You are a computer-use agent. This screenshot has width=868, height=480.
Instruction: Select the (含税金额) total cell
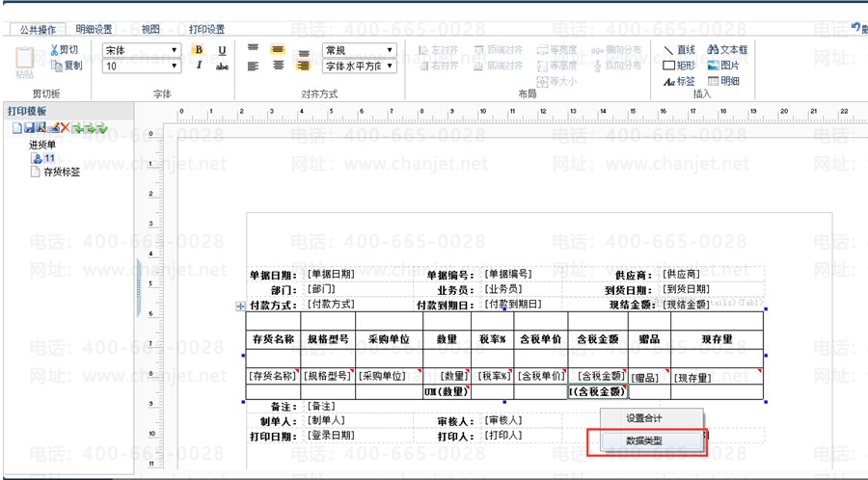point(598,391)
